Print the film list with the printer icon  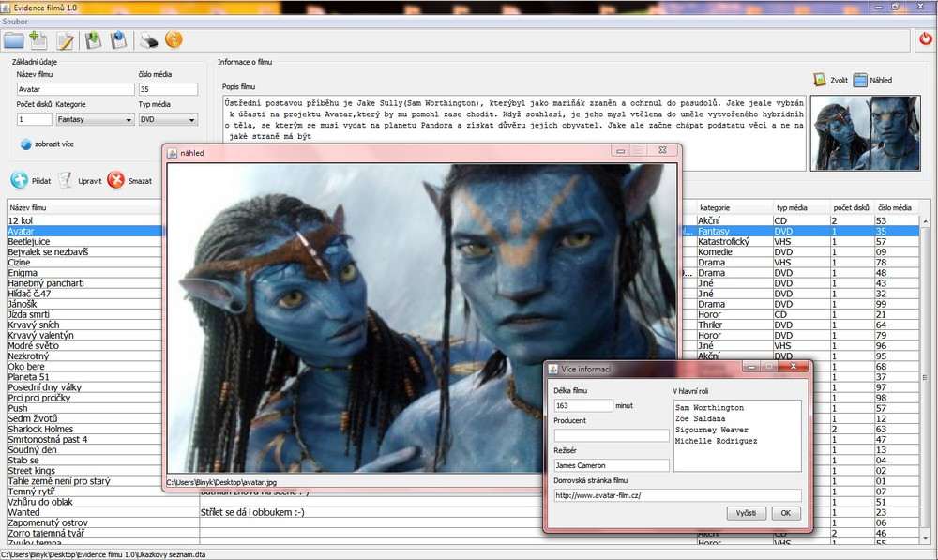[148, 40]
